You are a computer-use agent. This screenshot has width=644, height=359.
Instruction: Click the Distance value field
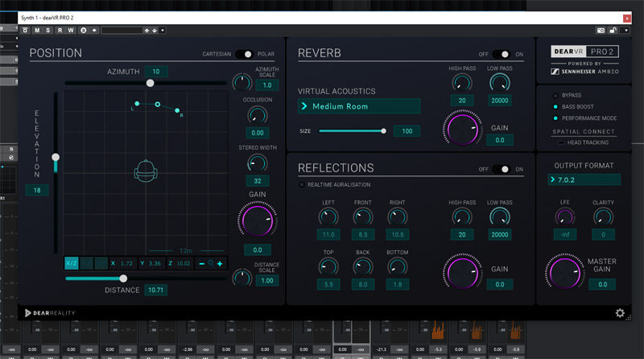[x=155, y=290]
